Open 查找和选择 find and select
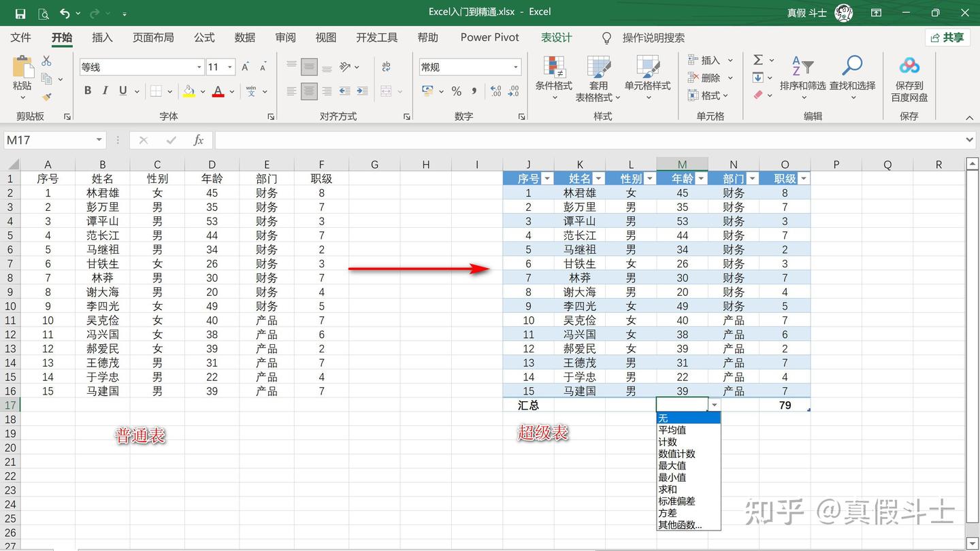 click(x=852, y=78)
